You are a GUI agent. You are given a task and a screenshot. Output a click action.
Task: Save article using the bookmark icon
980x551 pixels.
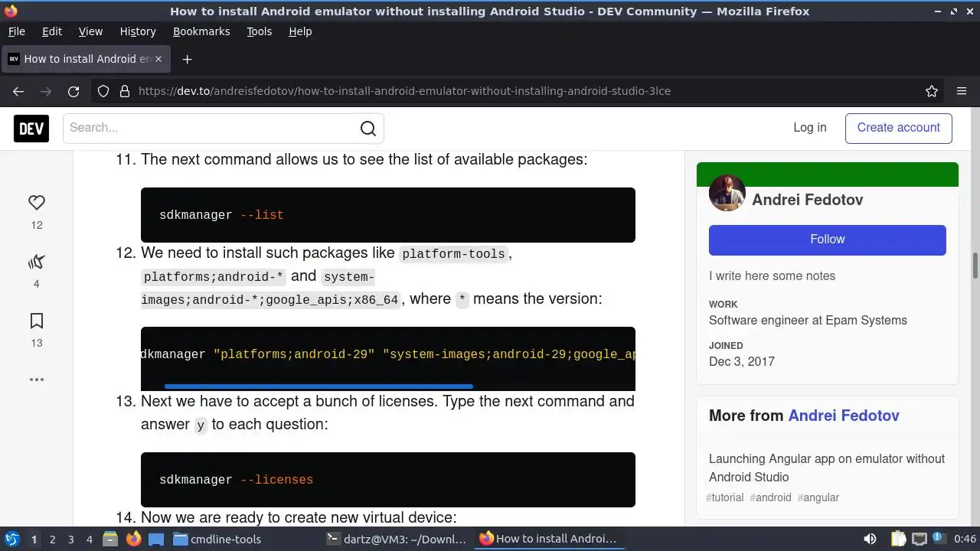point(37,321)
